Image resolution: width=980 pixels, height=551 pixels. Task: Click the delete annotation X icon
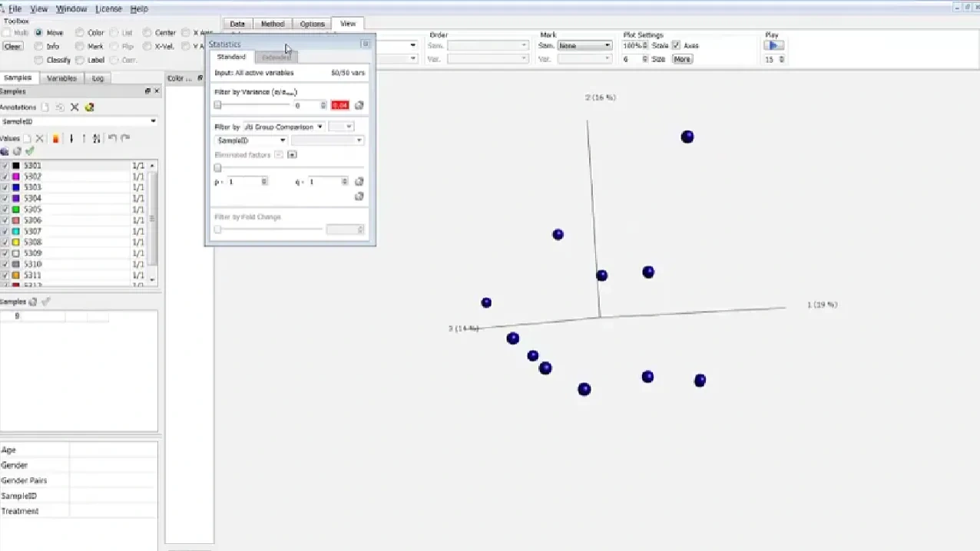(x=74, y=107)
